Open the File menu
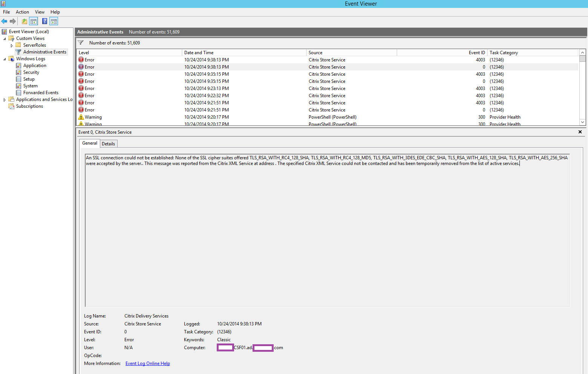 6,12
